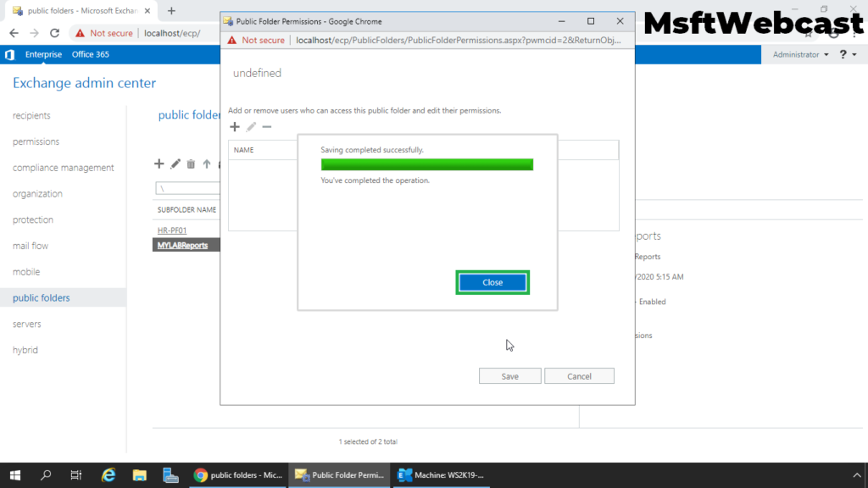
Task: Open Windows Start menu
Action: tap(15, 475)
